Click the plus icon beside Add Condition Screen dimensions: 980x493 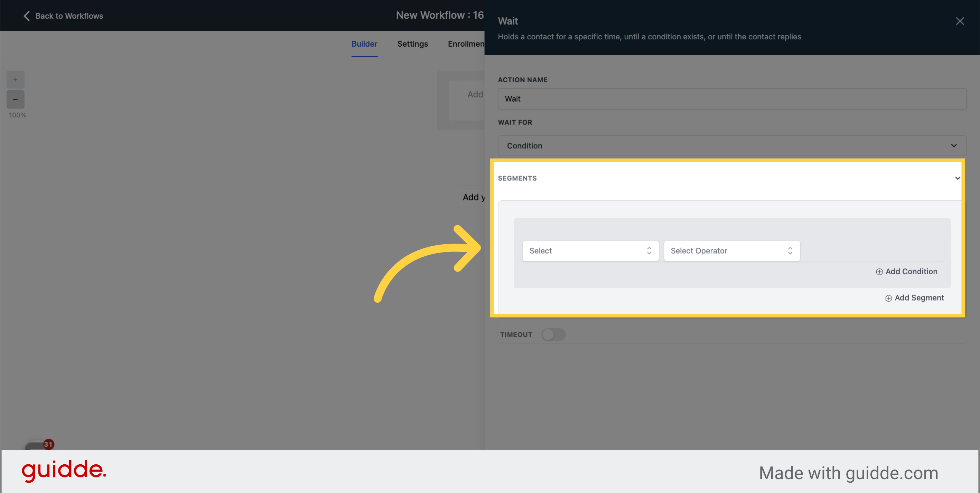click(x=879, y=272)
